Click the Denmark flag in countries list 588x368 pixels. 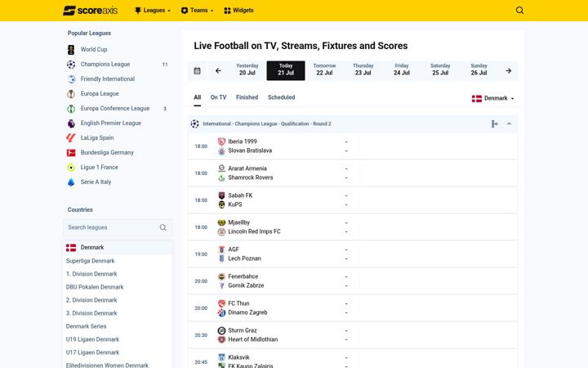click(71, 248)
